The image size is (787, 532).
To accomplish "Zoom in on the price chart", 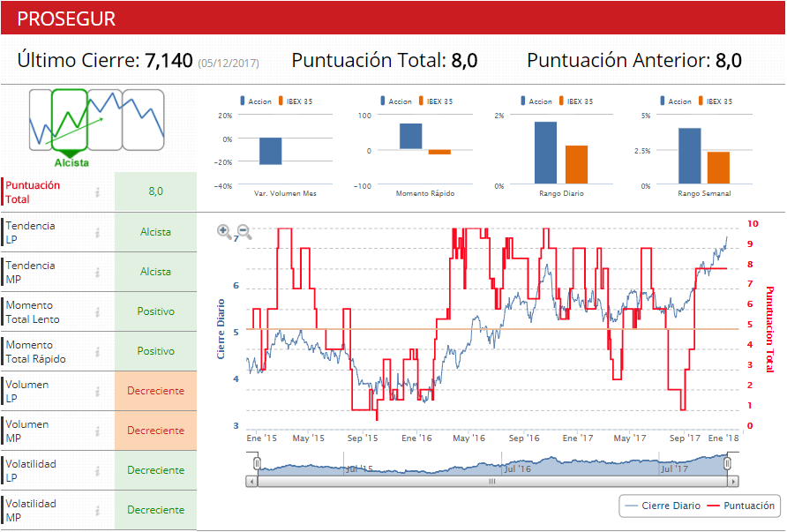I will coord(225,232).
